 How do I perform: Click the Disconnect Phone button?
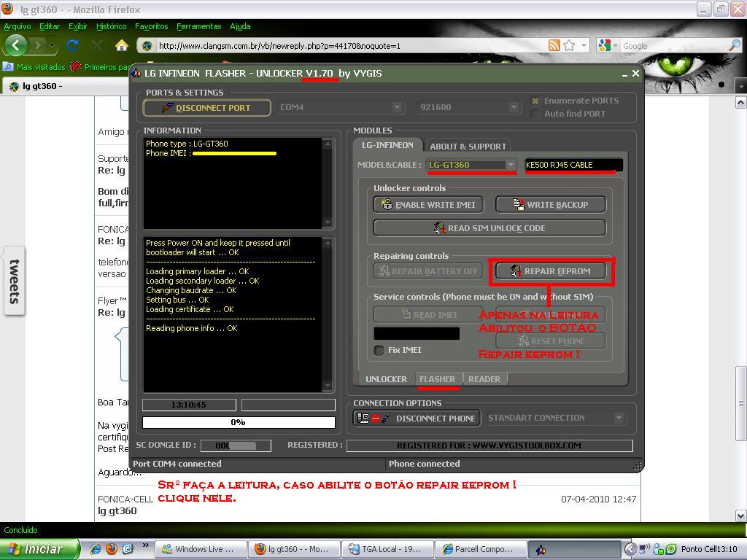[x=417, y=418]
